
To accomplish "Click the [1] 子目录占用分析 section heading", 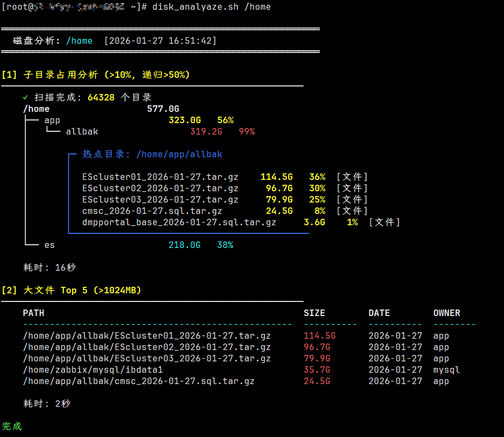I will [x=96, y=75].
